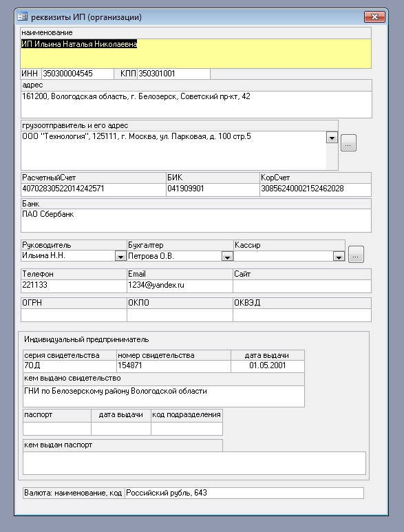Click the Валюта field with Российский рубль

point(244,493)
